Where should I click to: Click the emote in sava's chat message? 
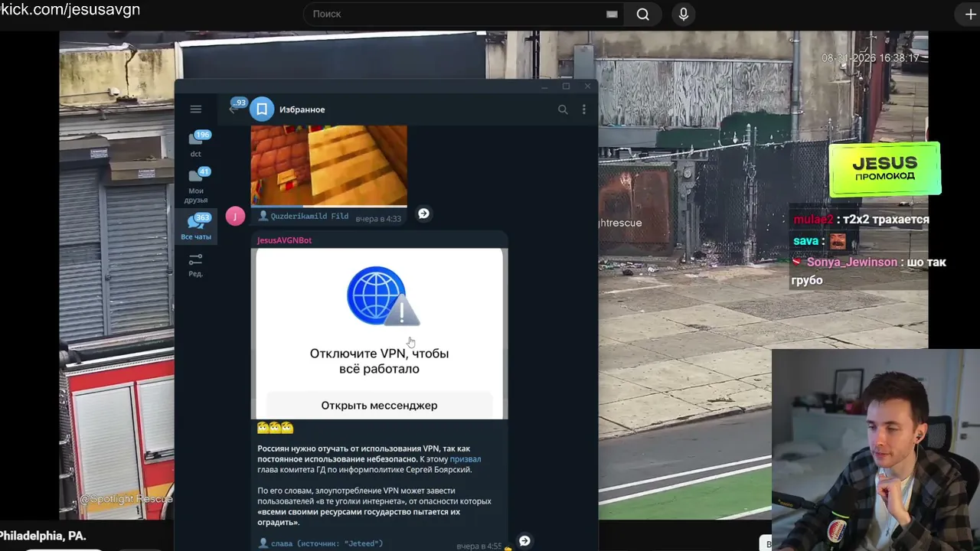[x=838, y=241]
